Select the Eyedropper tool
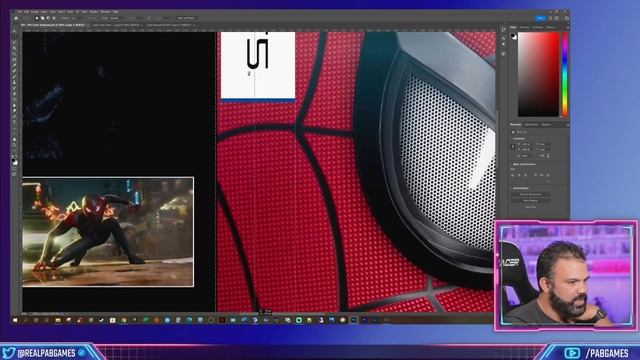This screenshot has width=640, height=360. tap(15, 65)
